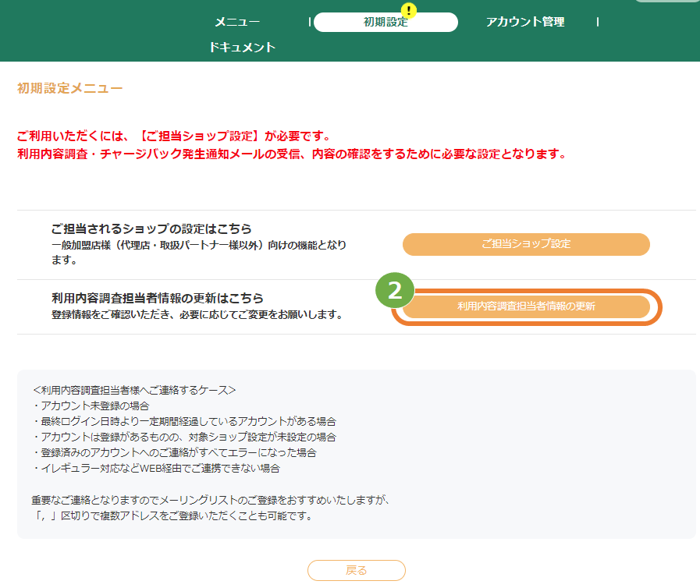Click the heading ご担当されるショップの設定はこちら

[x=151, y=228]
